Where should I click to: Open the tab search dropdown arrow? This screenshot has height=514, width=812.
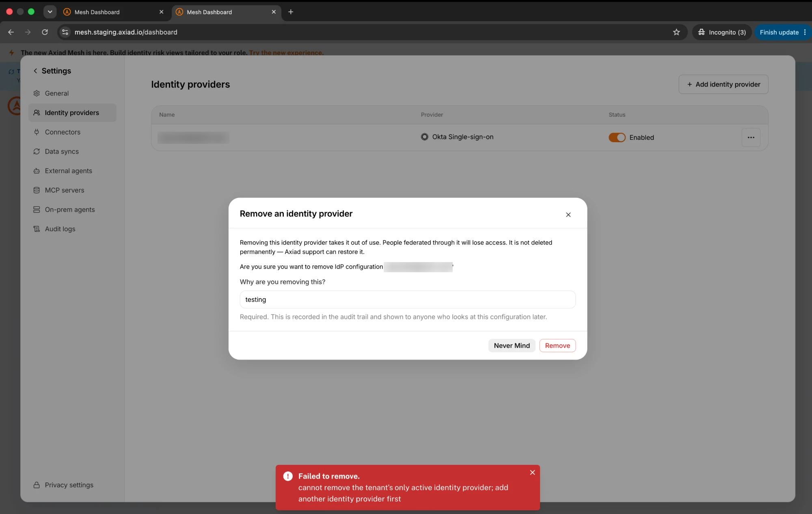50,12
